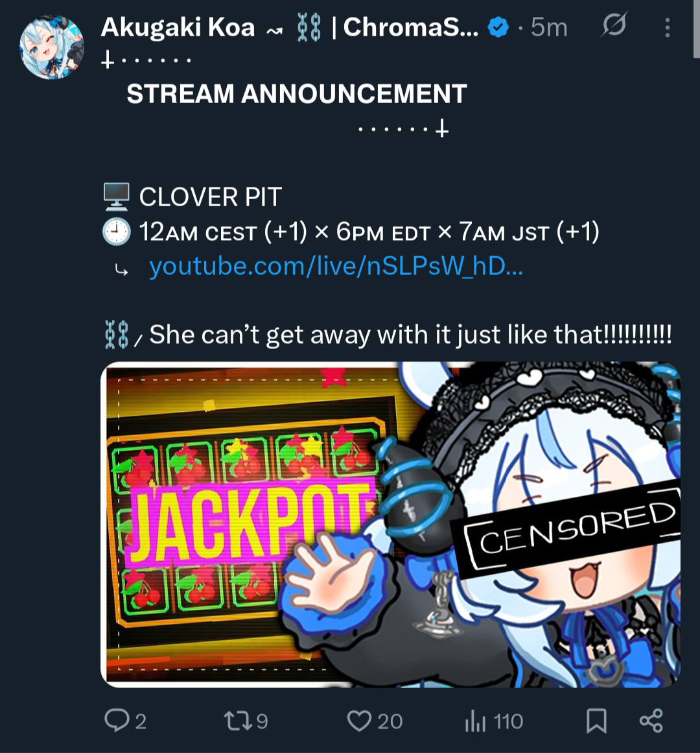Click the reply speech bubble icon
Image resolution: width=700 pixels, height=753 pixels.
tap(117, 721)
